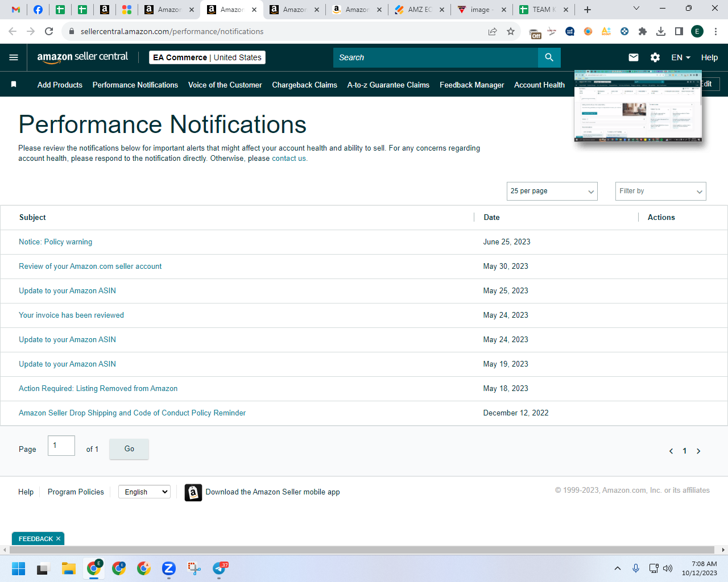Click the share page icon in address bar
This screenshot has height=582, width=728.
pyautogui.click(x=493, y=31)
